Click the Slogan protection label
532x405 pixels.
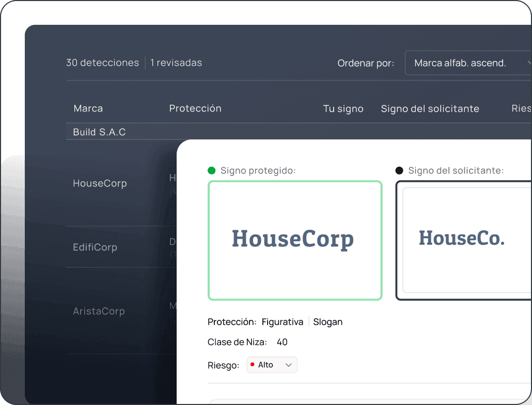click(x=328, y=321)
